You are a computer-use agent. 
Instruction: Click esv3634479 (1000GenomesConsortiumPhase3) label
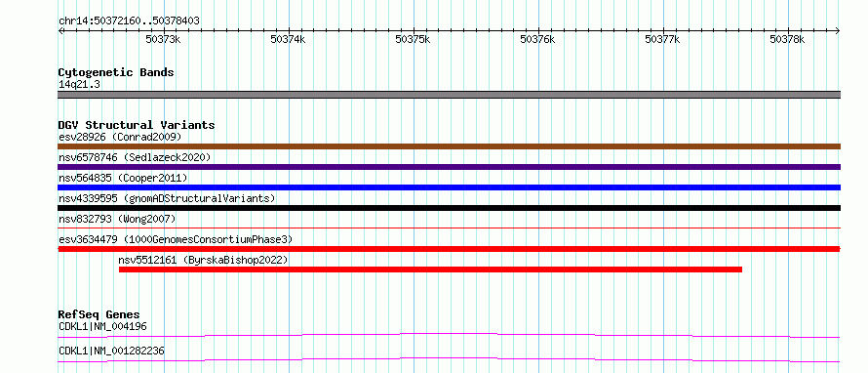pos(176,239)
